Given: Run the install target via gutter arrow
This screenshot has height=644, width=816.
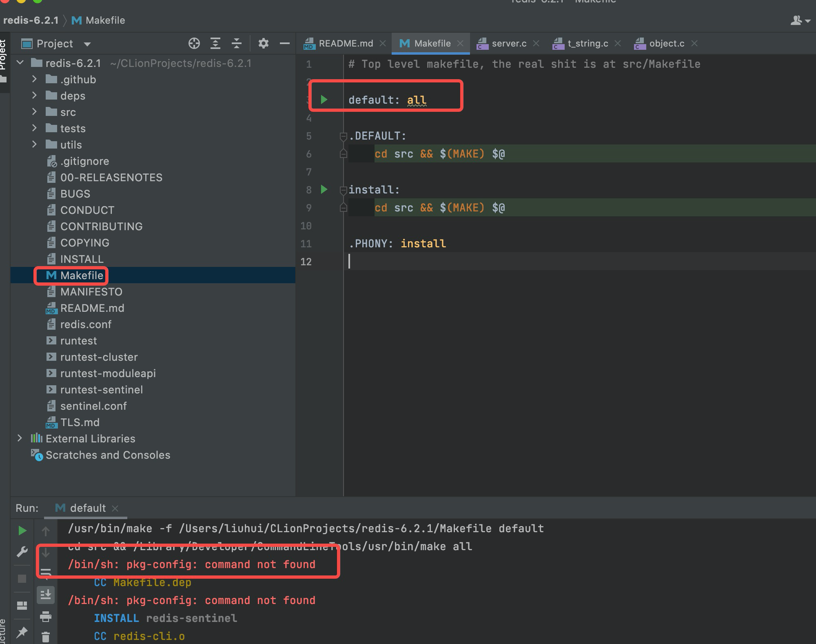Looking at the screenshot, I should (324, 189).
